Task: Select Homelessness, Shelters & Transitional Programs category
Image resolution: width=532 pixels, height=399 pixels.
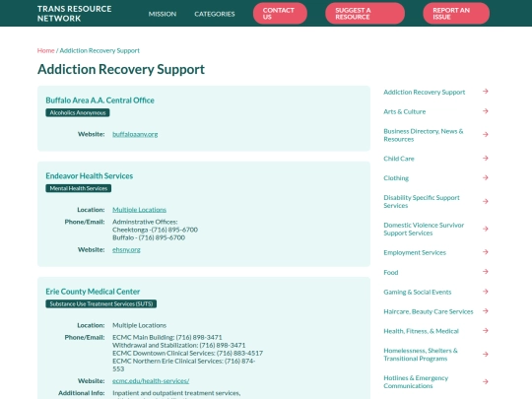Action: coord(421,355)
